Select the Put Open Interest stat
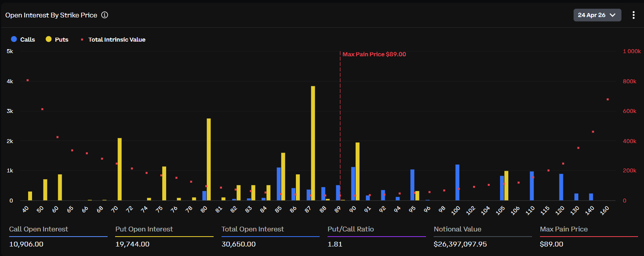 (144, 229)
